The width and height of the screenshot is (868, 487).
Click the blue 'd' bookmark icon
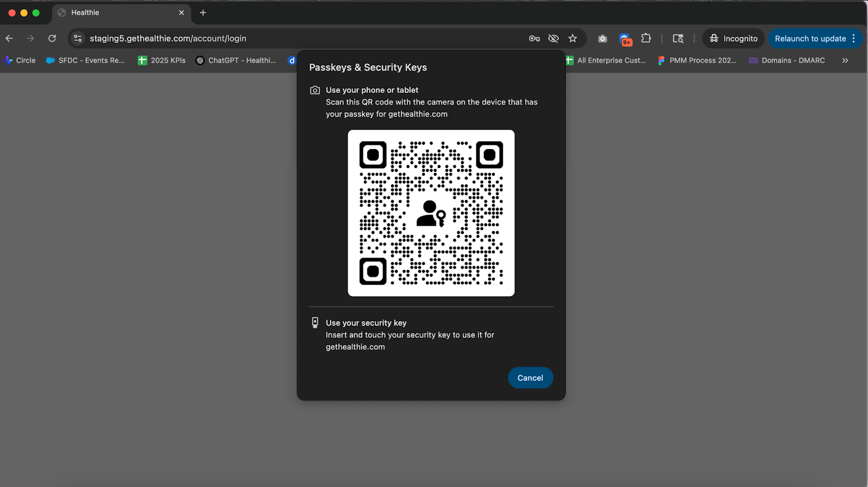(x=292, y=60)
